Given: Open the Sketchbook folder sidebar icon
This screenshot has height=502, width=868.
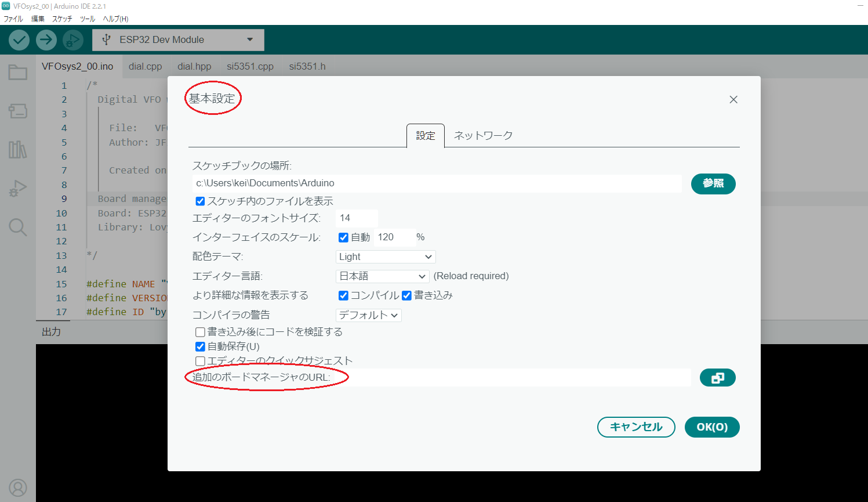Looking at the screenshot, I should pyautogui.click(x=18, y=73).
